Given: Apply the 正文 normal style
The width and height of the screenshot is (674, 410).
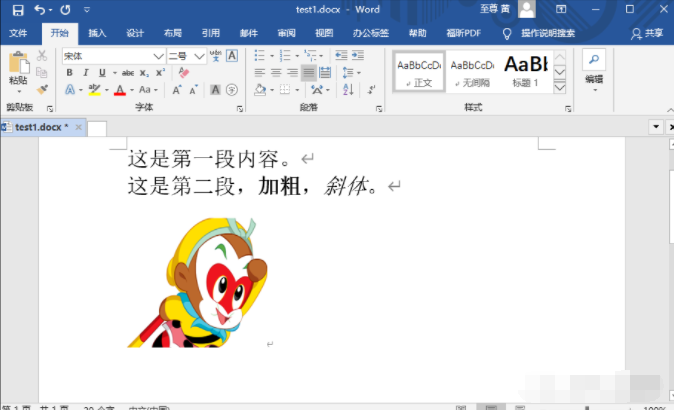Looking at the screenshot, I should pyautogui.click(x=419, y=72).
